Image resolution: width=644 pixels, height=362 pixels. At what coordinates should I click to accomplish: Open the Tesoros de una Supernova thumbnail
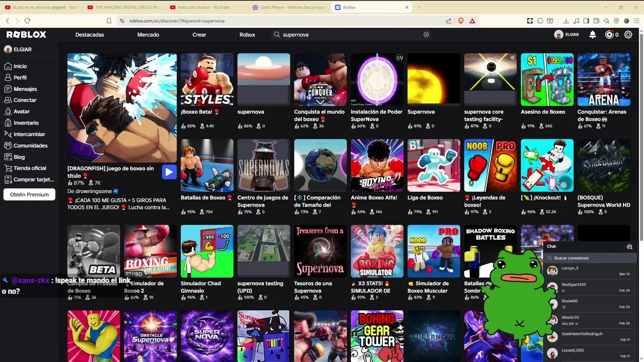320,251
